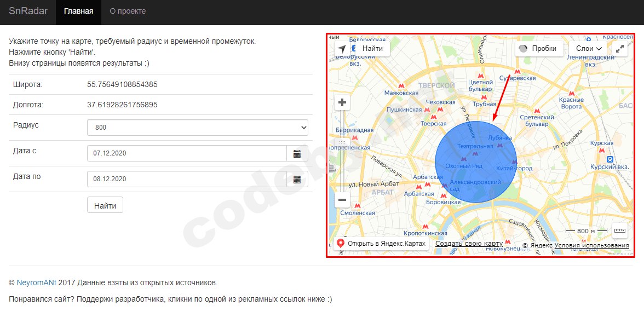Zoom out with the minus button

coord(342,200)
